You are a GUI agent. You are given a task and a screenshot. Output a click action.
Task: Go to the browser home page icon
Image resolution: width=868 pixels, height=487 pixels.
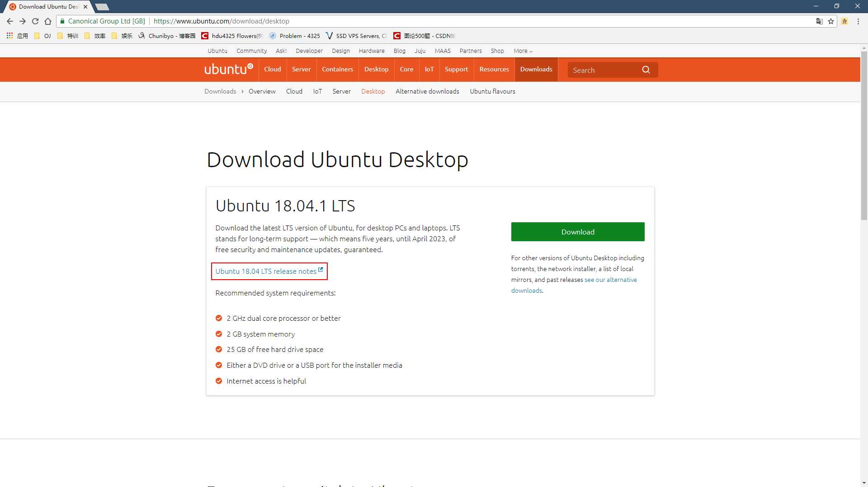[x=48, y=21]
